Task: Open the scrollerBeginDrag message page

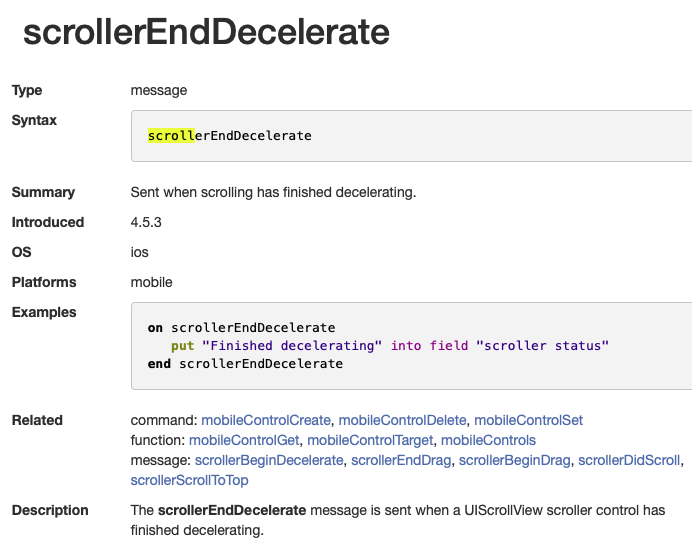Action: (x=514, y=460)
